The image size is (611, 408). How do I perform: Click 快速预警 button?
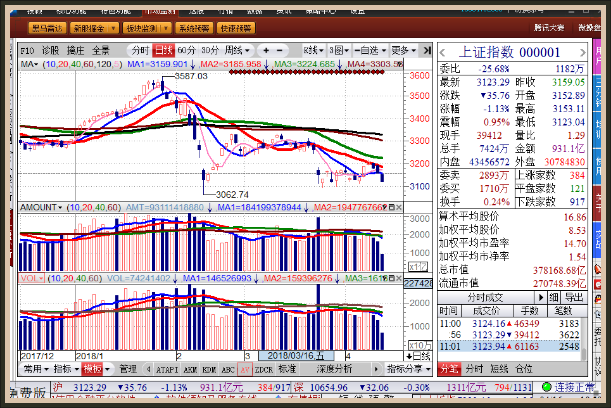point(236,28)
